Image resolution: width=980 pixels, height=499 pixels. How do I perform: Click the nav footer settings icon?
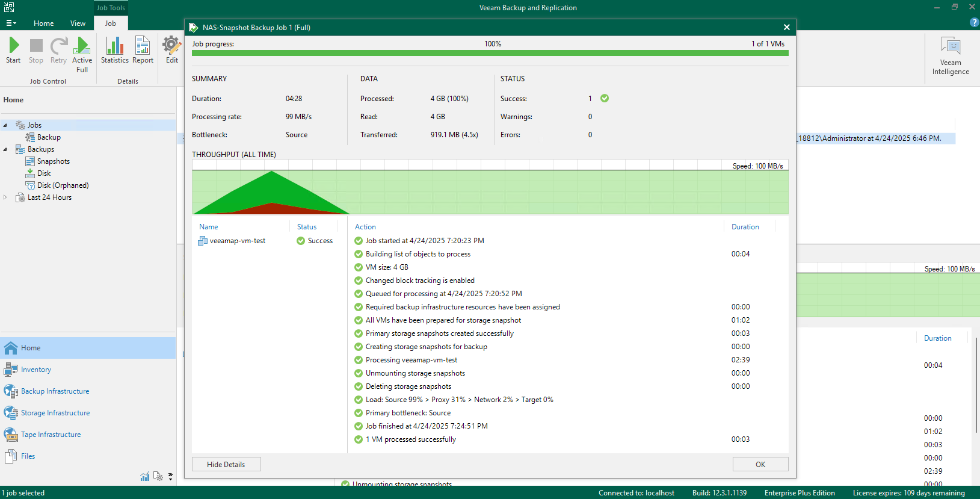pos(158,476)
